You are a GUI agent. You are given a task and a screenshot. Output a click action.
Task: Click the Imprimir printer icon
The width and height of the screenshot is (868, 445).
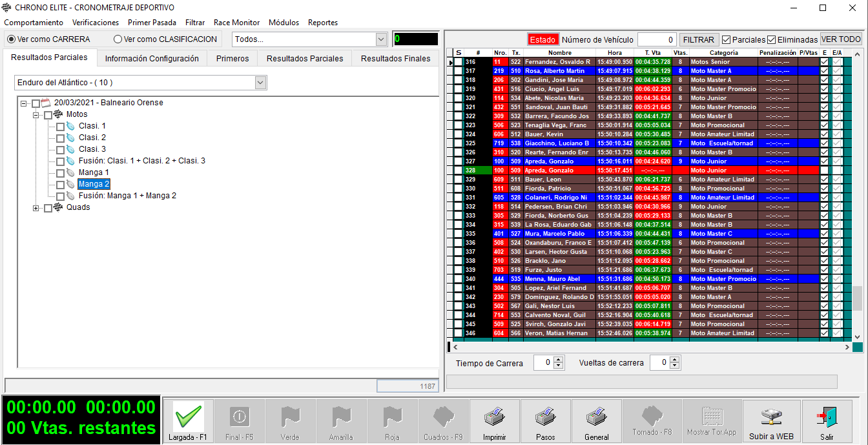[x=494, y=417]
